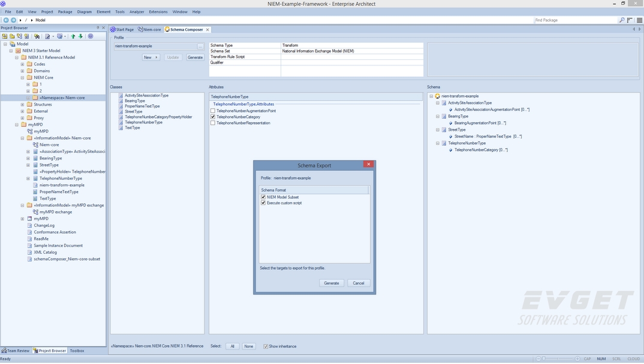Open the File menu
This screenshot has width=644, height=364.
point(8,11)
